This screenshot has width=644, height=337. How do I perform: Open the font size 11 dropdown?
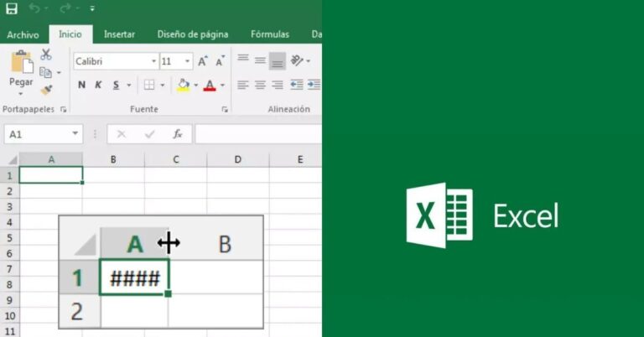(x=187, y=61)
